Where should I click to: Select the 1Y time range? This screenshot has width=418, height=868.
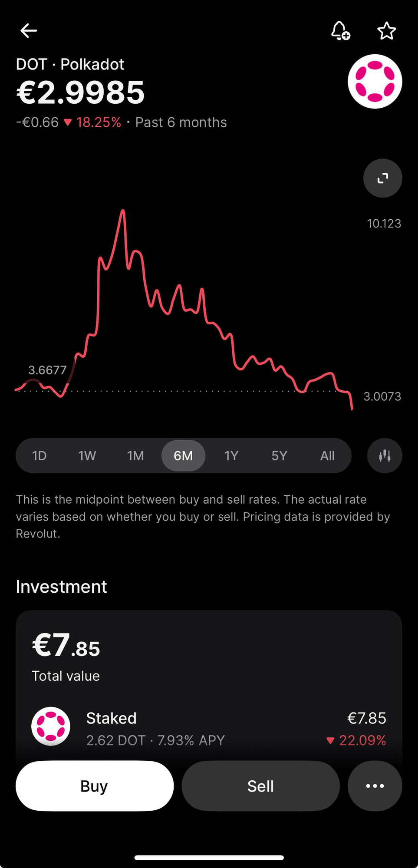[231, 455]
